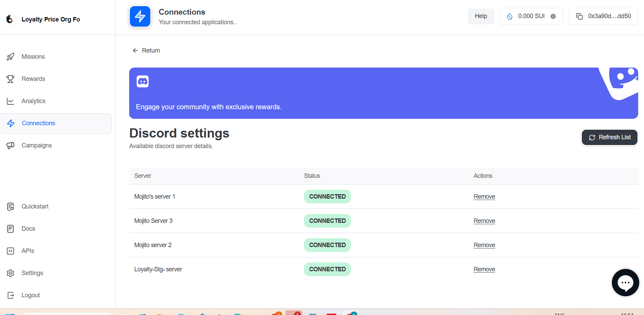Click the Logout exit icon
This screenshot has width=644, height=315.
click(x=11, y=295)
